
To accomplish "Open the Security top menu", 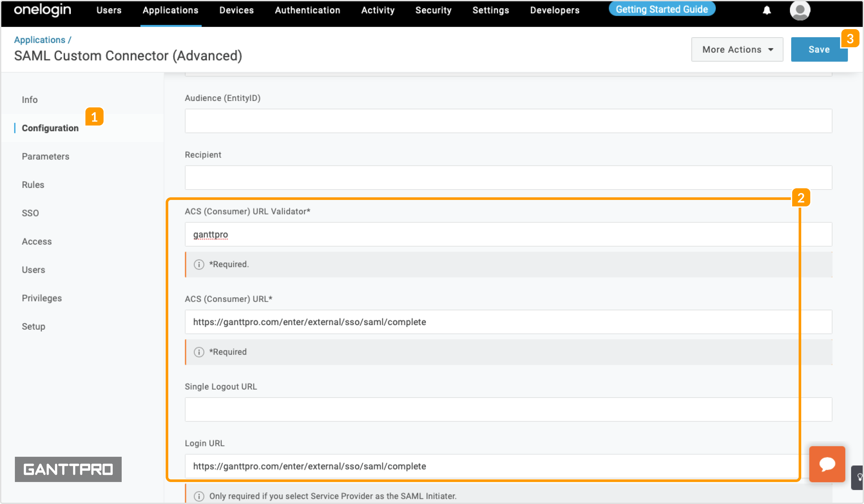I will [433, 10].
